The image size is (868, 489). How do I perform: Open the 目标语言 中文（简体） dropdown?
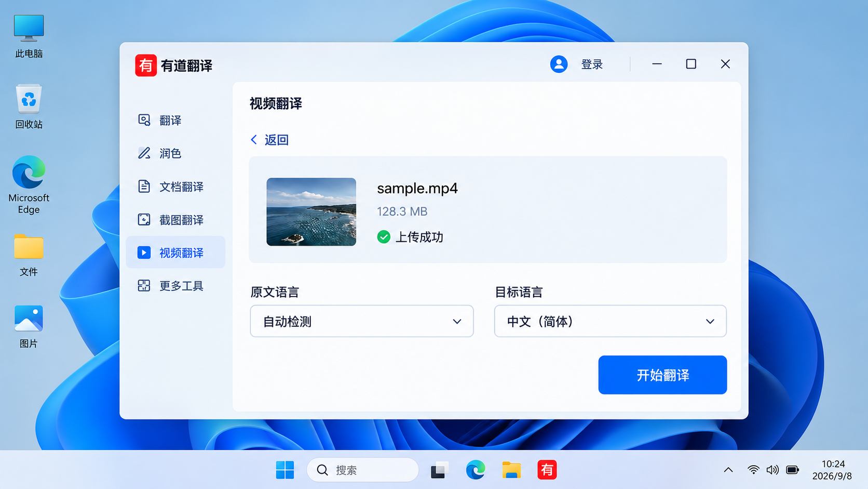[610, 321]
